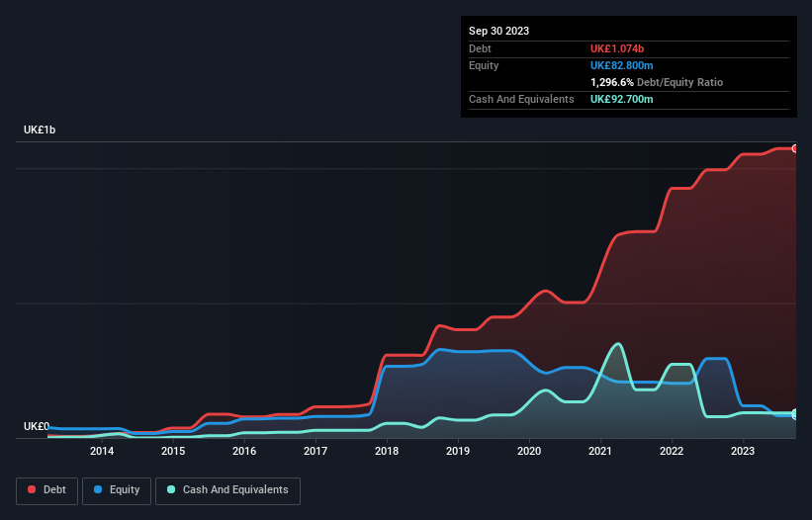Click the 2020 x-axis label

(529, 451)
